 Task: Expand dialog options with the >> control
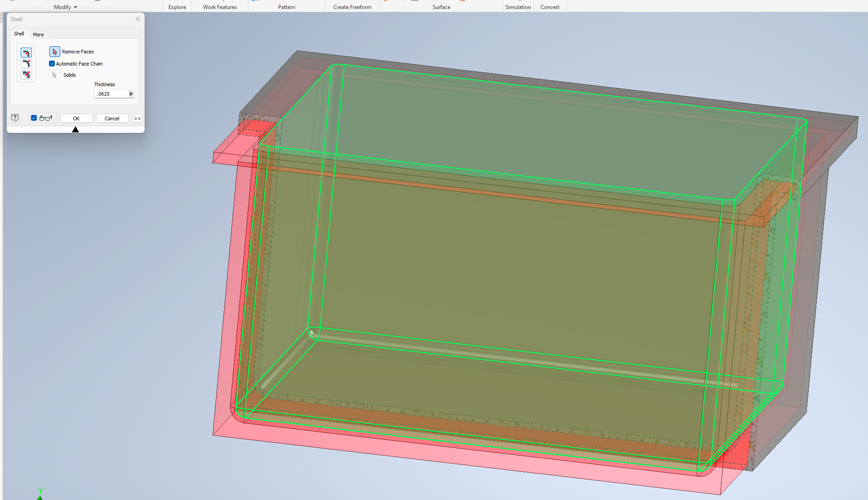[x=137, y=118]
